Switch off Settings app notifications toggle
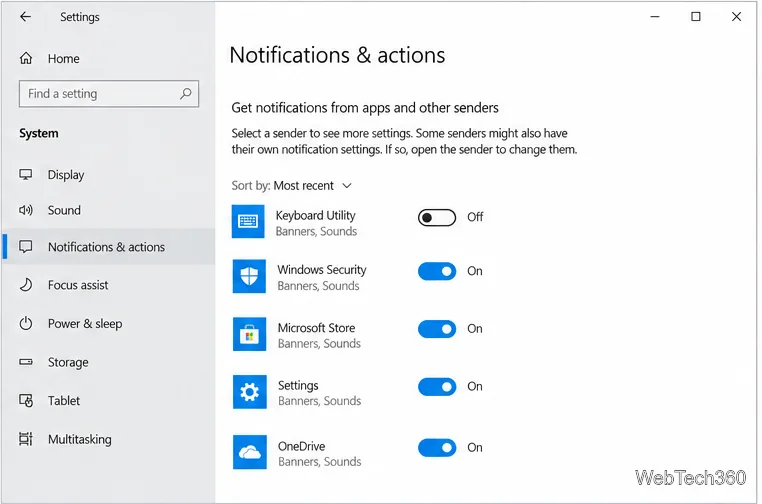The image size is (762, 504). click(x=437, y=387)
